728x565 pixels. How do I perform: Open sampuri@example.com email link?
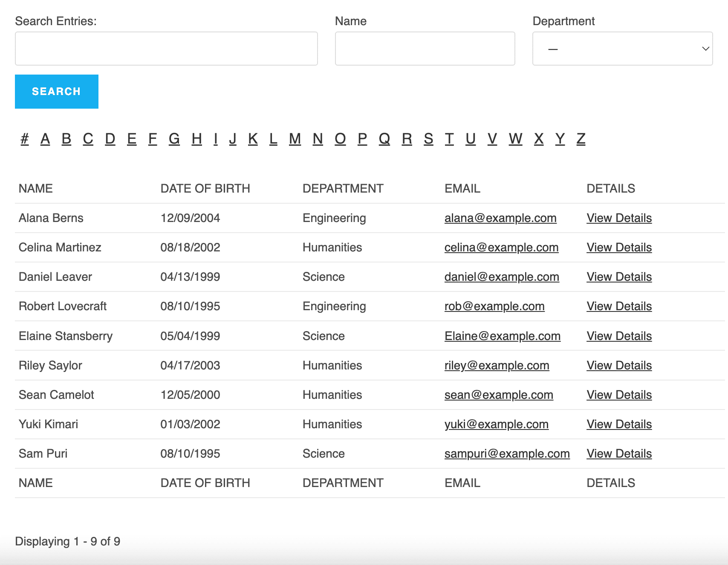coord(507,454)
